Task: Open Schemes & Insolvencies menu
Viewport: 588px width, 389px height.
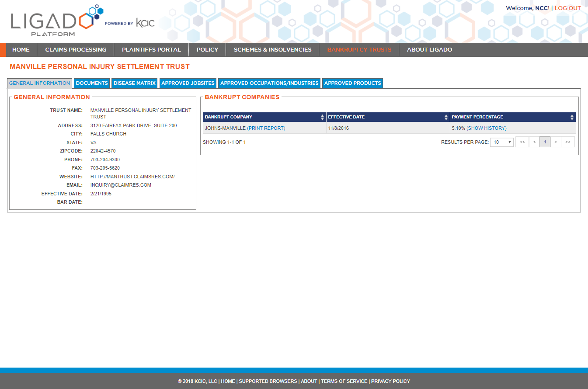Action: (x=273, y=50)
